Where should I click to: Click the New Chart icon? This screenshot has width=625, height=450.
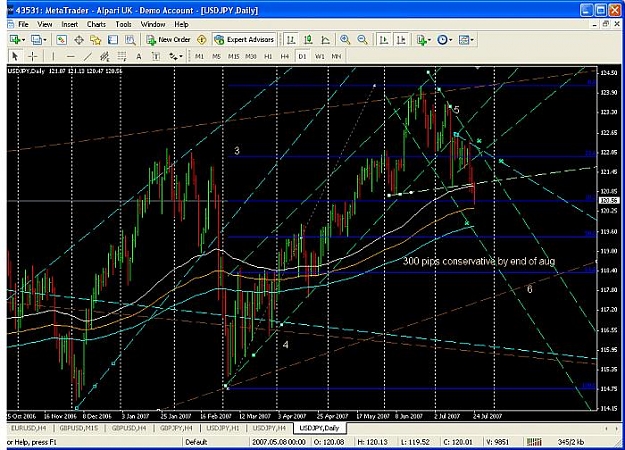tap(15, 39)
